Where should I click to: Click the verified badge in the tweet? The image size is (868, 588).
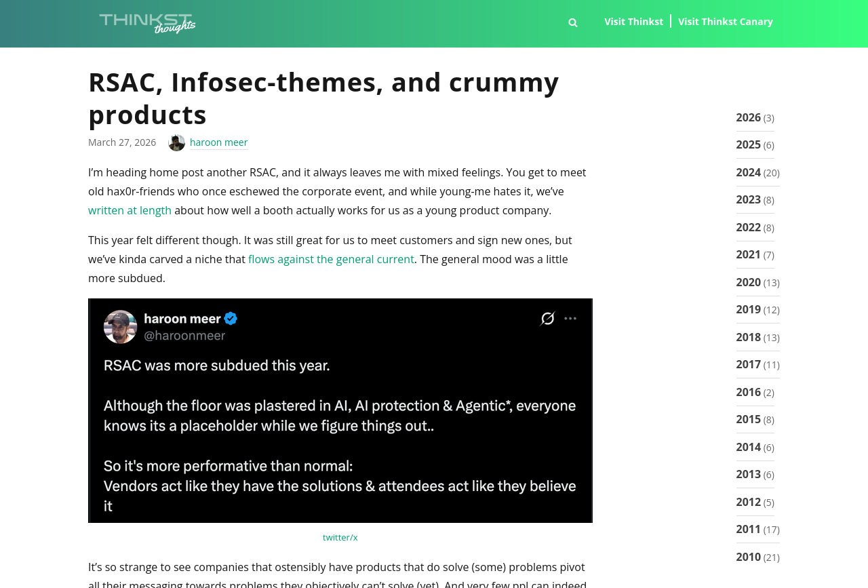231,318
